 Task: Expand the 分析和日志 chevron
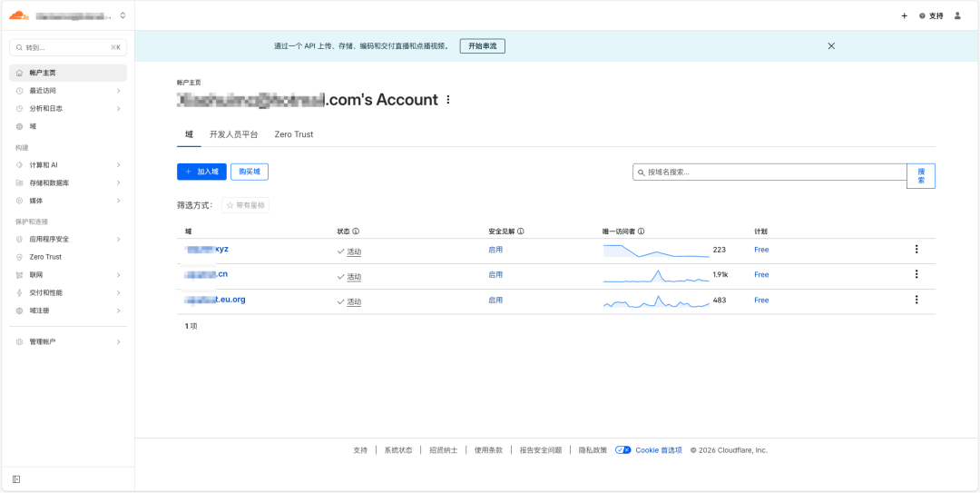click(118, 108)
